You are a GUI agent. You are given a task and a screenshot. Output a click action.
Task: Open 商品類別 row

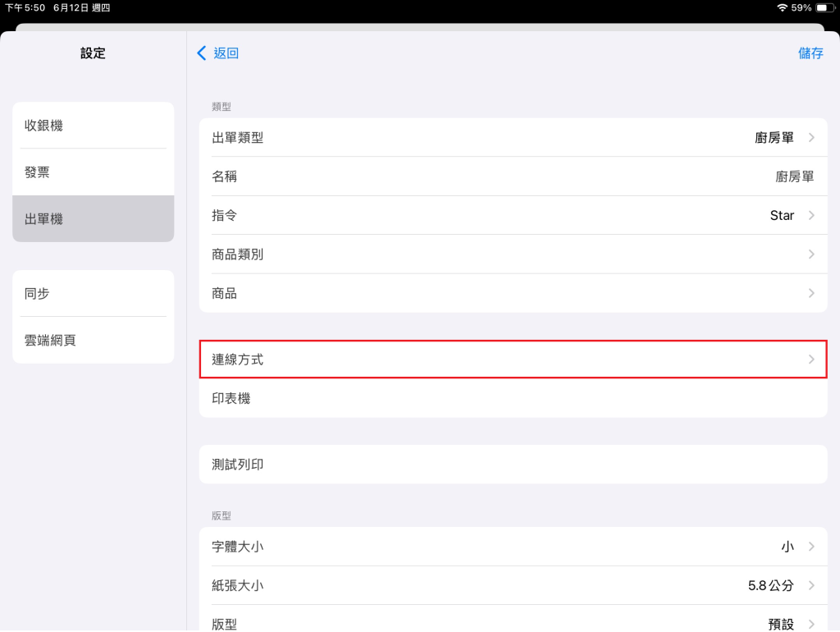click(514, 254)
